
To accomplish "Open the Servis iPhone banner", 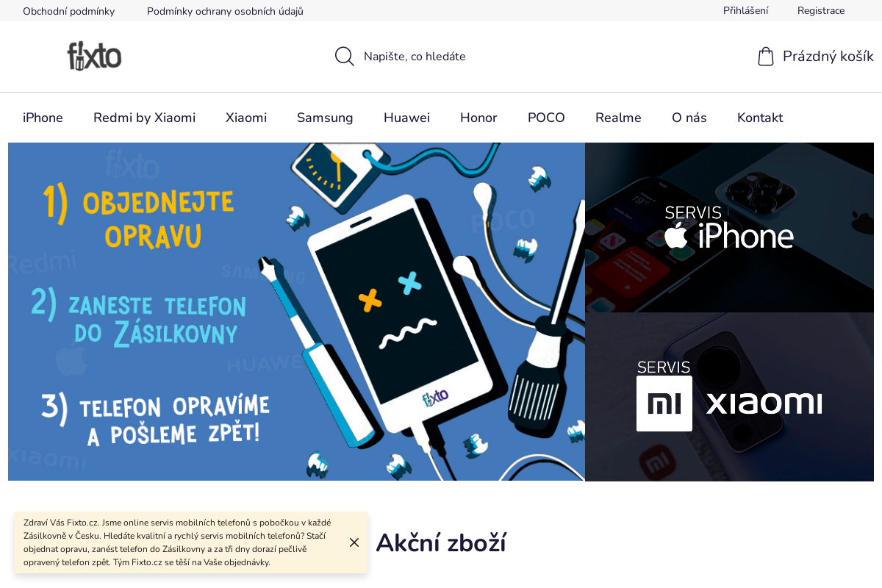I will coord(729,227).
